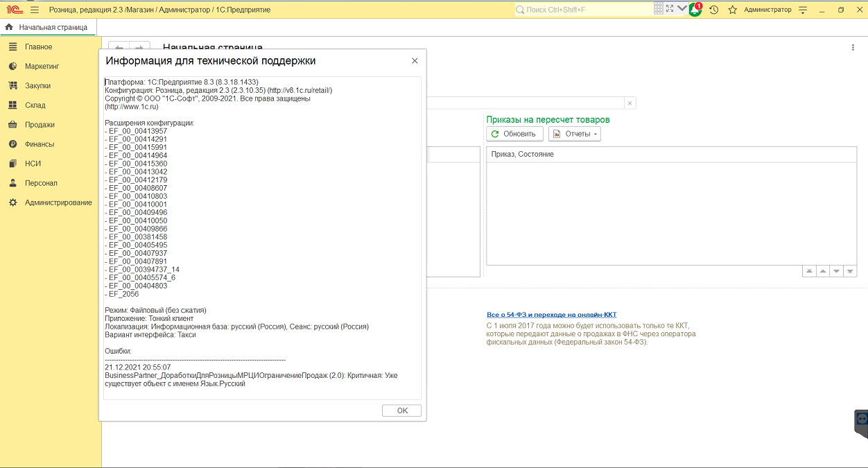Click the Конфигурация: Розница, редакция 2.3 line
Screen dimensions: 868x468
click(x=218, y=91)
